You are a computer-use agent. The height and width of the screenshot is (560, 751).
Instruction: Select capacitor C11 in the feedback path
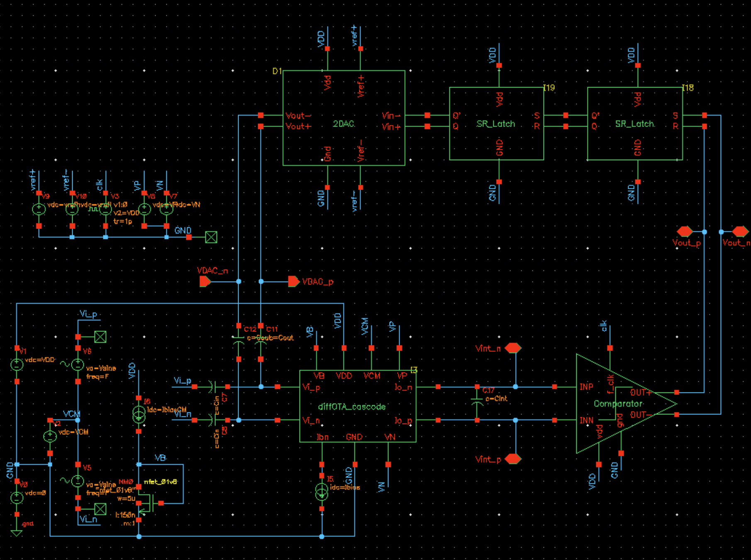(x=261, y=342)
